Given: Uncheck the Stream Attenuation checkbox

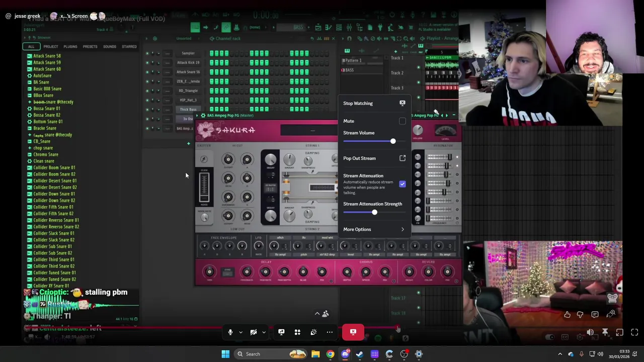Looking at the screenshot, I should (x=403, y=184).
